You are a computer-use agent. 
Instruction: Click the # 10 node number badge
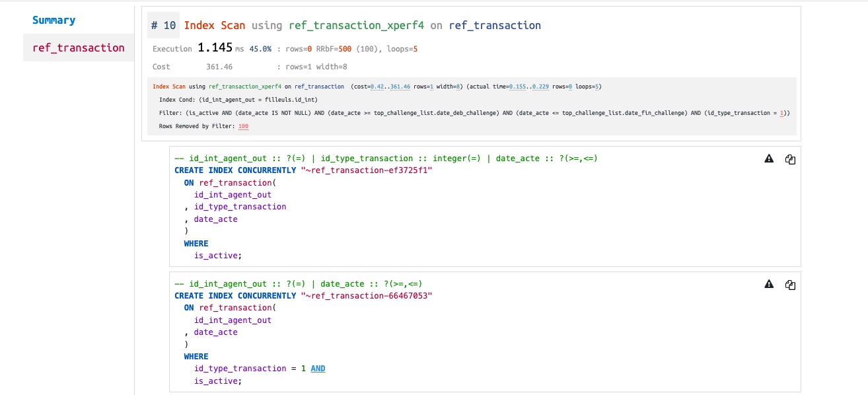pos(163,26)
